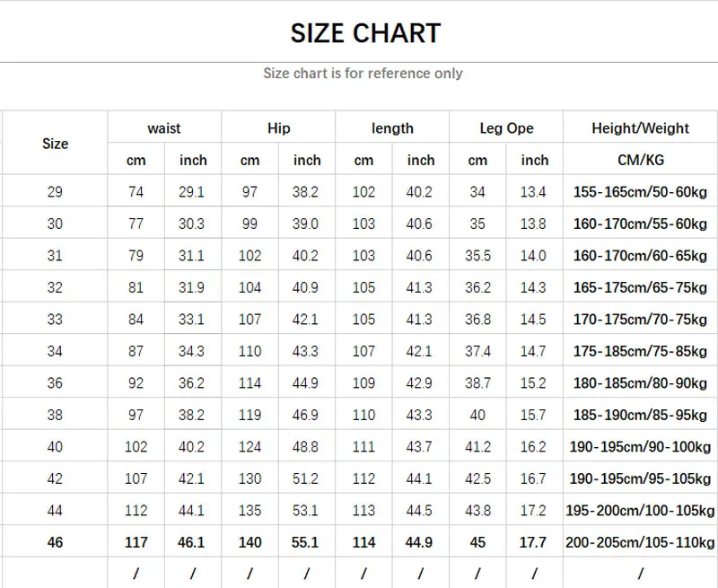The image size is (718, 588).
Task: Click waist inch value 31.9 for size 32
Action: click(x=192, y=287)
